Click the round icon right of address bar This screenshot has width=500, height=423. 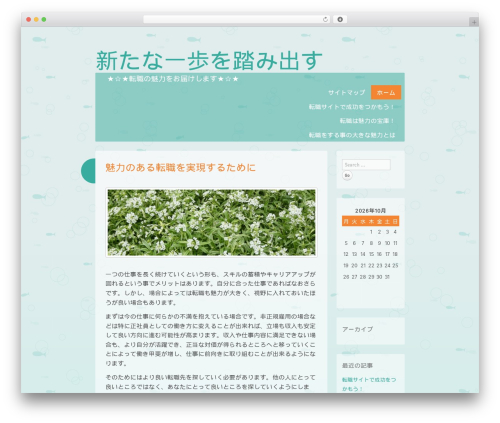point(340,19)
